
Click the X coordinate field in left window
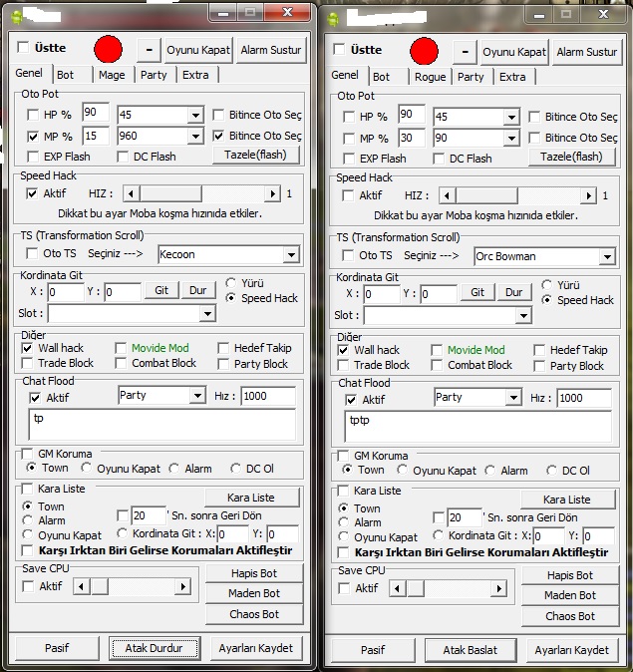pos(66,292)
